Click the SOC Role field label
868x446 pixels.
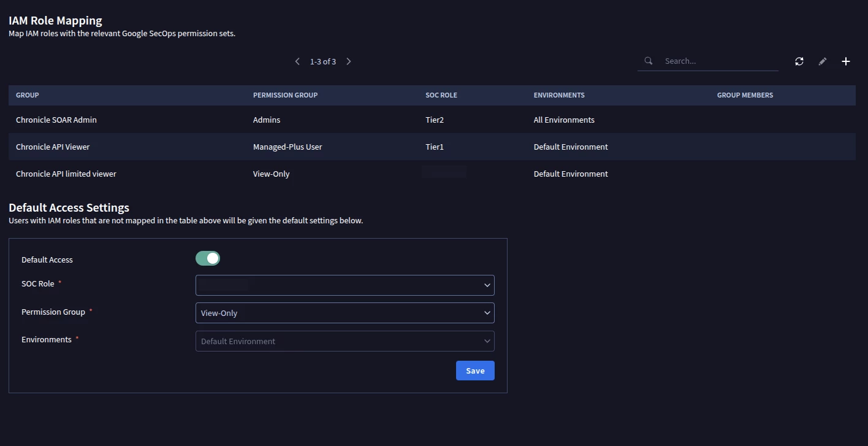coord(38,283)
